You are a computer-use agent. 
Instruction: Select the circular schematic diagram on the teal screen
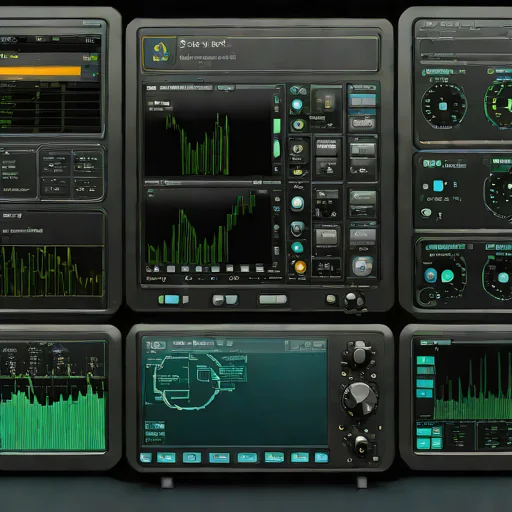(x=187, y=382)
